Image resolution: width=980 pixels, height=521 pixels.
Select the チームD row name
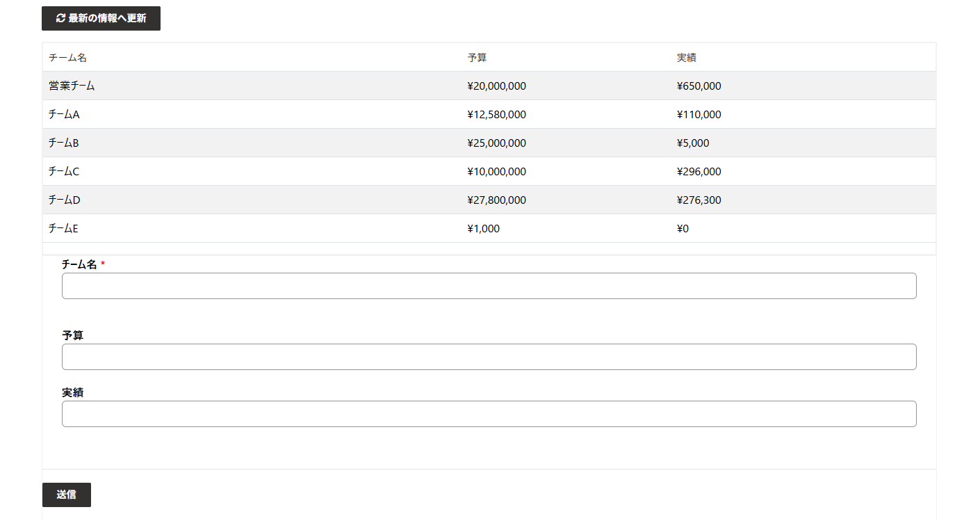[65, 200]
